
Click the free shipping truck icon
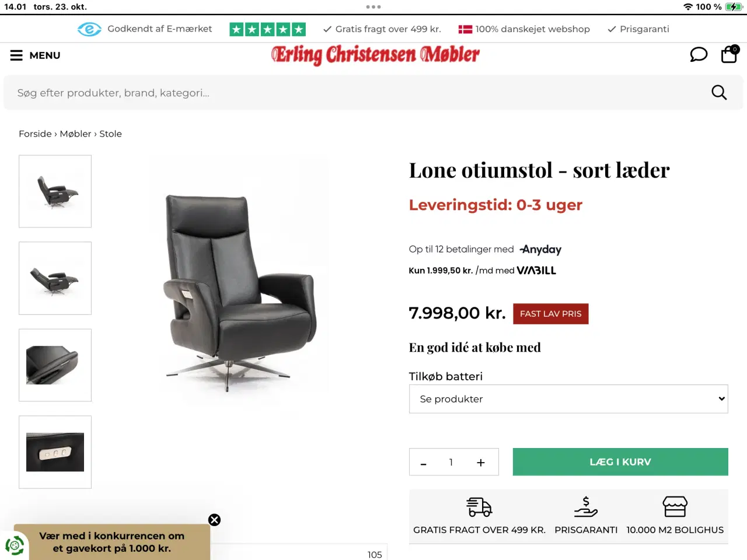point(479,507)
